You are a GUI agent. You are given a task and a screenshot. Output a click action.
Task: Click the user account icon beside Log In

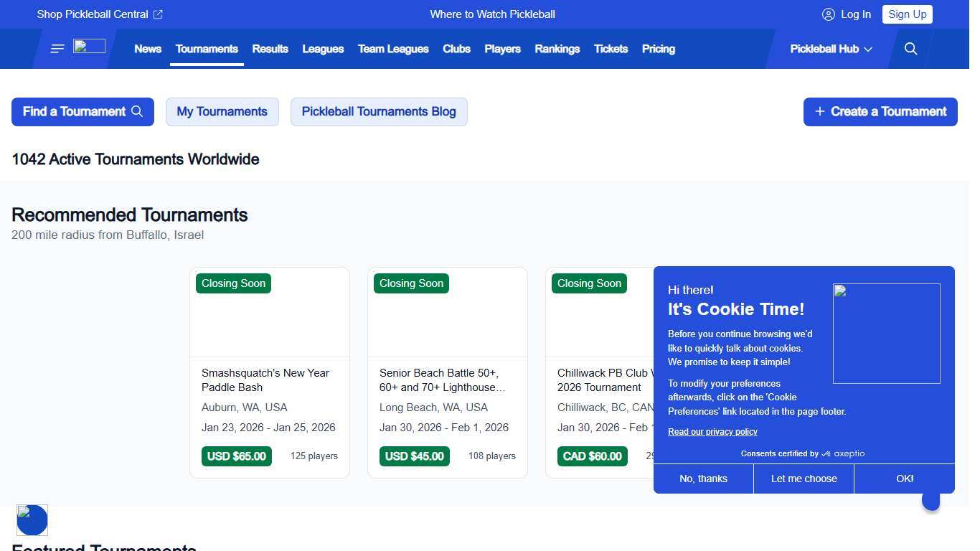(829, 14)
